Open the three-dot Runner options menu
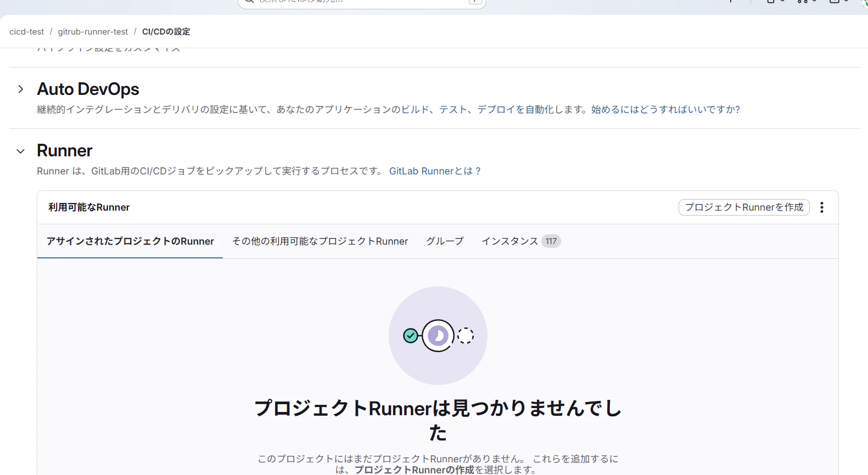868x475 pixels. click(x=822, y=207)
